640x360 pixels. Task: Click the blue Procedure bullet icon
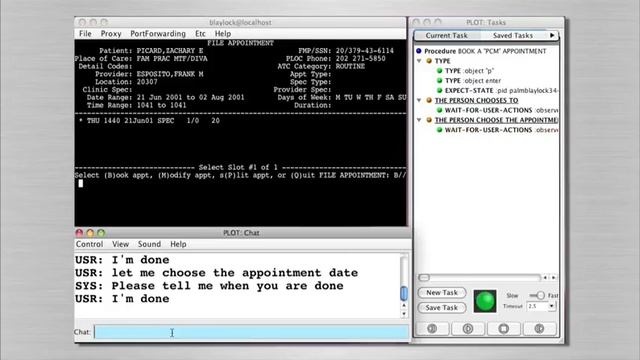419,51
